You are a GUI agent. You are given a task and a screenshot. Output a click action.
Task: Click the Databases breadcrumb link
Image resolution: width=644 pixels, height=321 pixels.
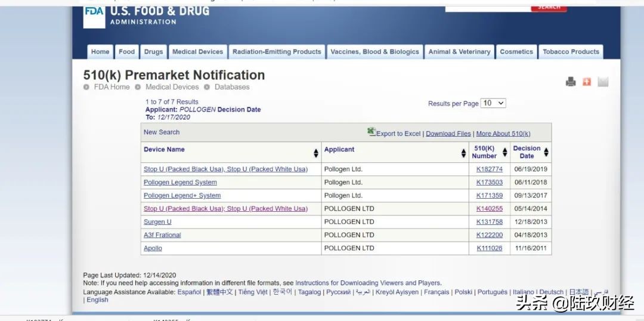click(232, 87)
